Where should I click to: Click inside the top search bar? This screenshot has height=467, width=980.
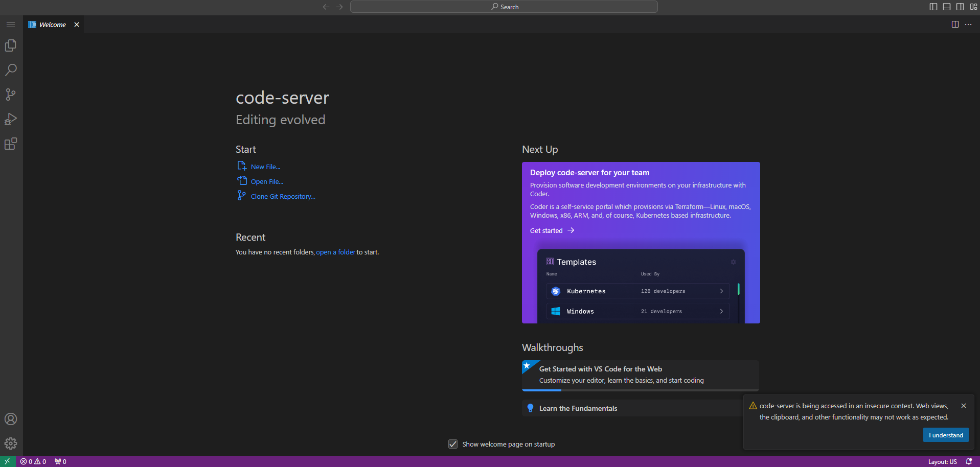coord(504,7)
